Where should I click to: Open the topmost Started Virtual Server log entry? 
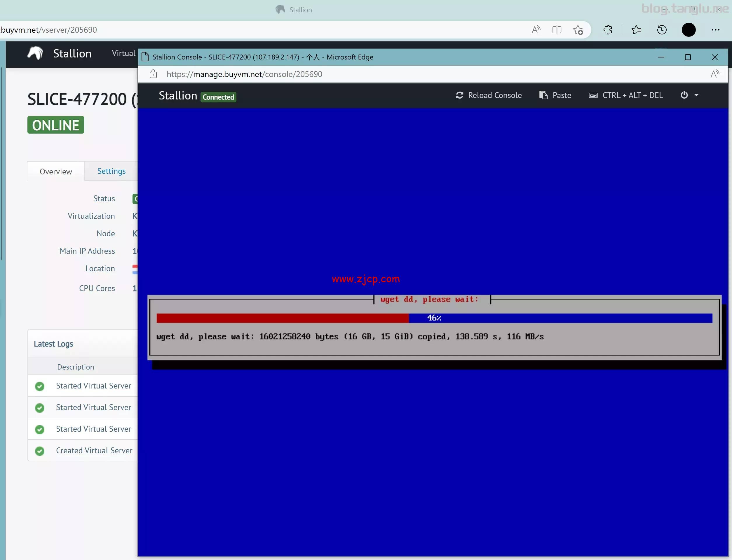coord(93,386)
